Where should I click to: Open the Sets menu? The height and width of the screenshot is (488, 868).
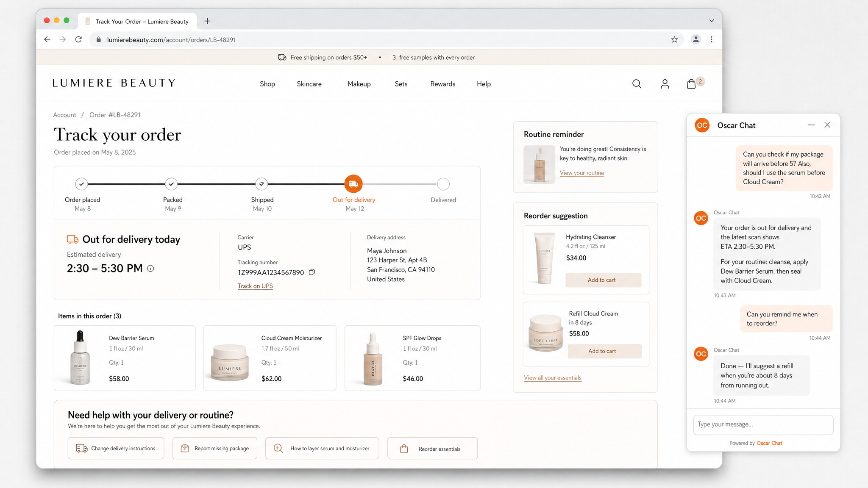(401, 84)
